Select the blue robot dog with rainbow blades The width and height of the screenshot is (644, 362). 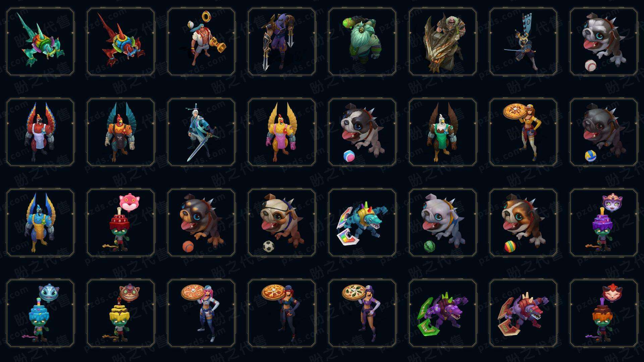pyautogui.click(x=362, y=223)
